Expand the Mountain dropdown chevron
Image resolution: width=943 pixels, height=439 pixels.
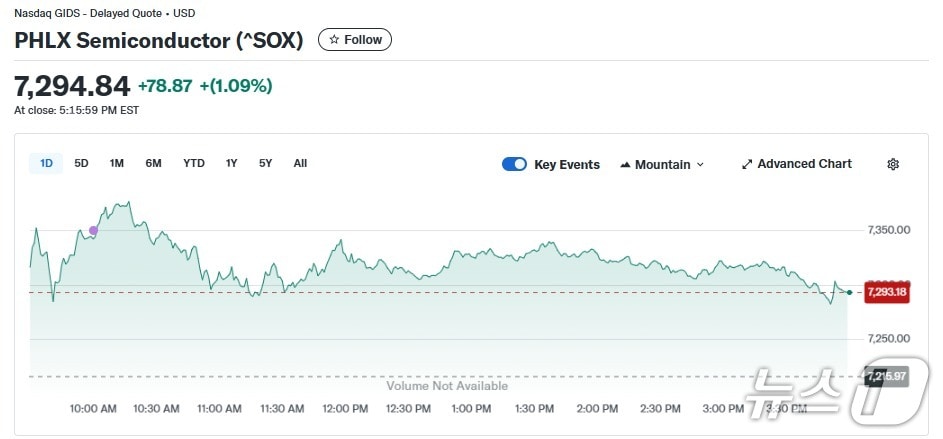[x=700, y=165]
